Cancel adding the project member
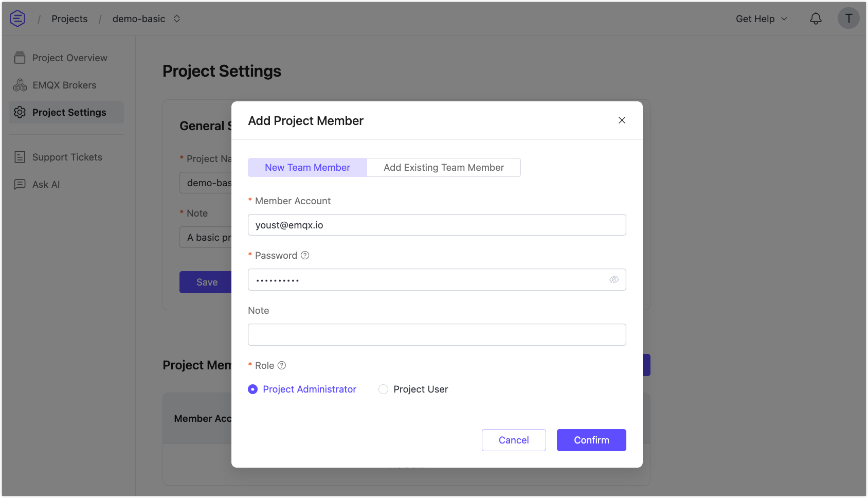Image resolution: width=868 pixels, height=498 pixels. (514, 440)
